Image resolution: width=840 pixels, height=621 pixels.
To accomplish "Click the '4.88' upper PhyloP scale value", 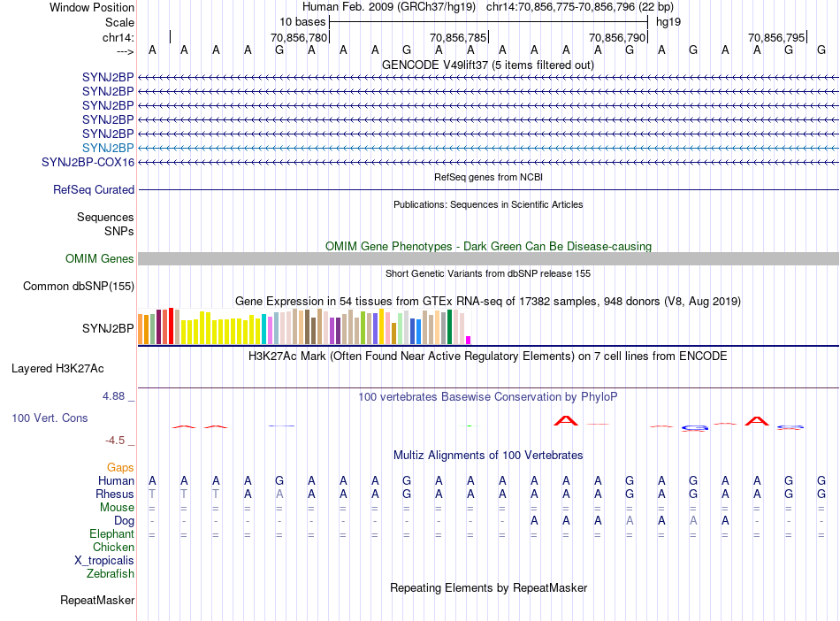I will (113, 396).
